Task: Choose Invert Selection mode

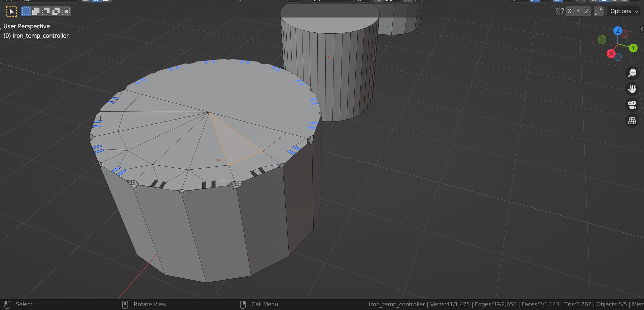Action: (x=56, y=11)
